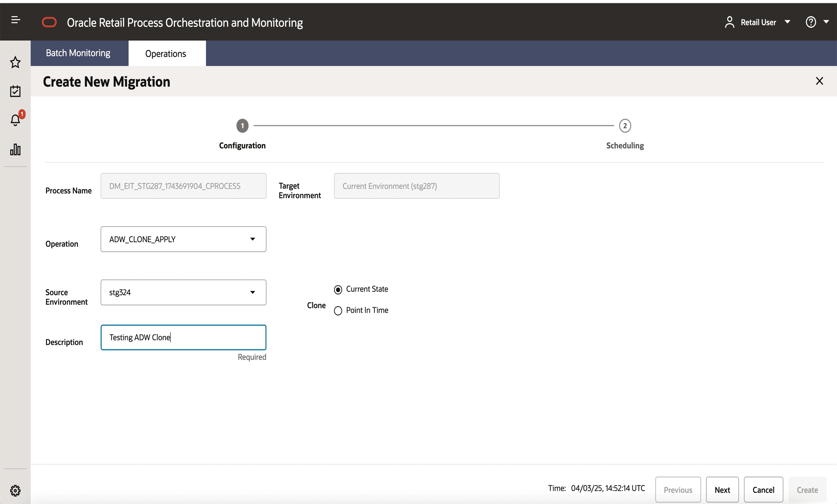The height and width of the screenshot is (504, 837).
Task: Focus the Description input field
Action: pyautogui.click(x=183, y=337)
